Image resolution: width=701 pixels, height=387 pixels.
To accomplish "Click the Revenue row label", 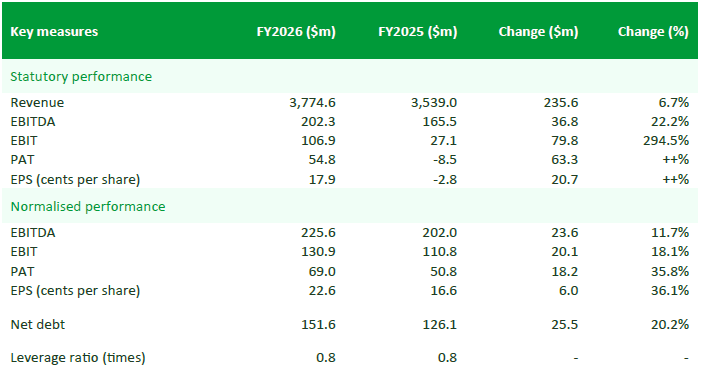I will click(37, 102).
